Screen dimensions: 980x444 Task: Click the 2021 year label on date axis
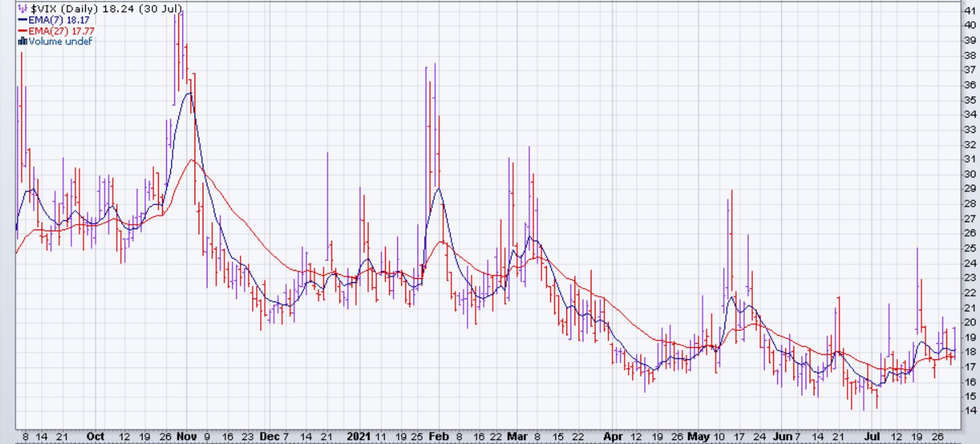[x=358, y=436]
